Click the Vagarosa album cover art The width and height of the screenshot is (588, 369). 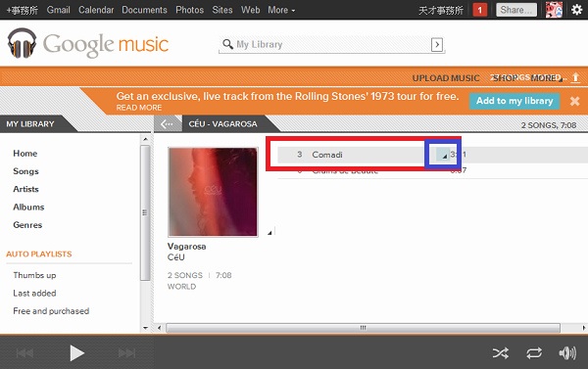tap(213, 192)
